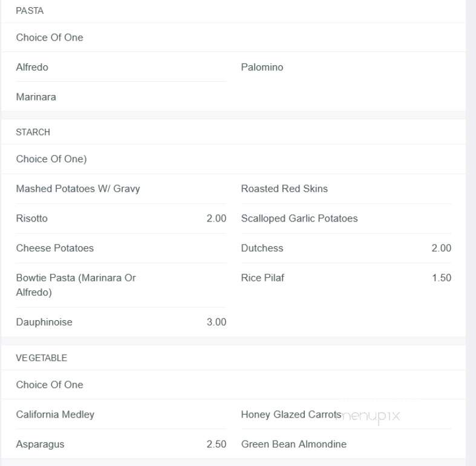Image resolution: width=476 pixels, height=466 pixels.
Task: Click Bowtie Pasta (Marinara Or Alfredo)
Action: click(76, 285)
